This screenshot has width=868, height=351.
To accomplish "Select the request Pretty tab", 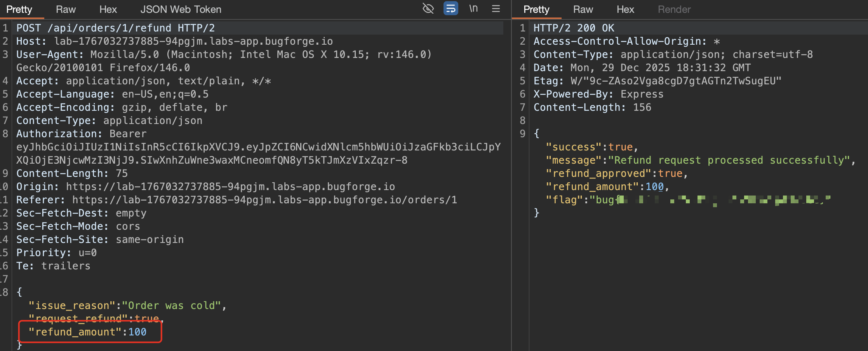I will point(19,9).
